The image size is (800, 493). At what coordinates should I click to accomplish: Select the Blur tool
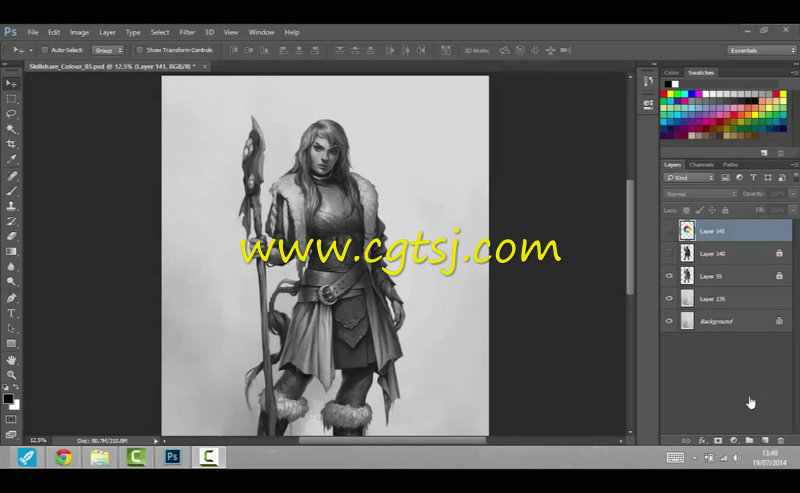click(x=11, y=266)
